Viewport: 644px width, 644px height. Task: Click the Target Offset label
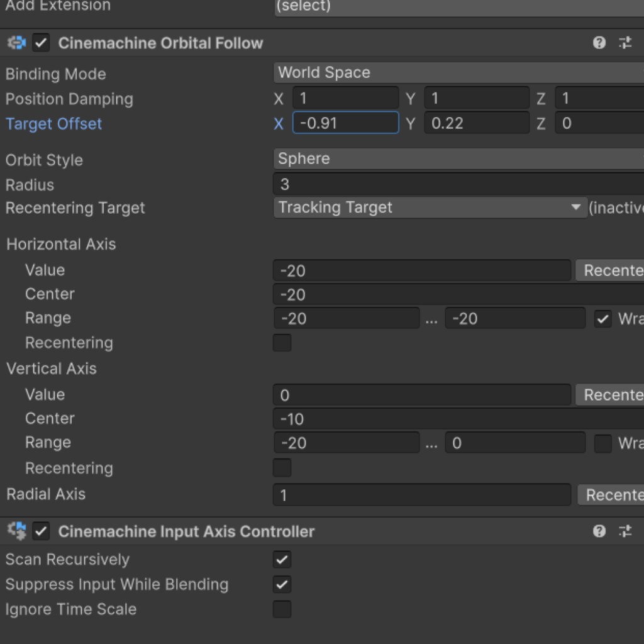coord(53,124)
